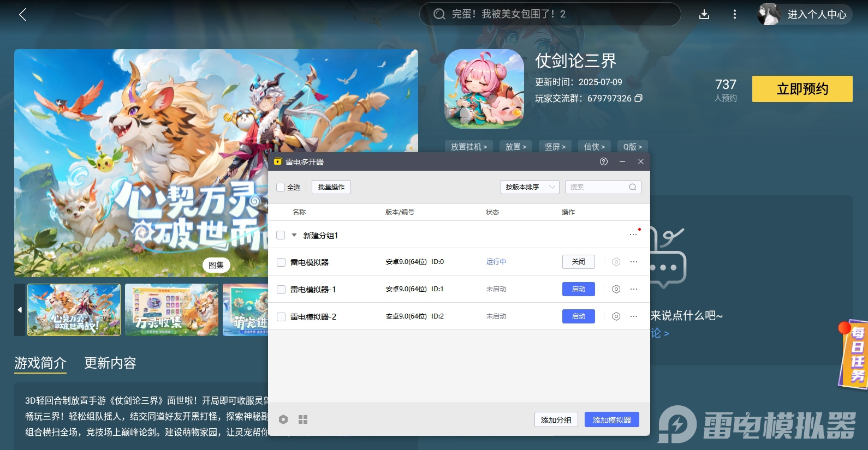Viewport: 868px width, 450px height.
Task: Close the 雷电多开器 window
Action: point(641,161)
